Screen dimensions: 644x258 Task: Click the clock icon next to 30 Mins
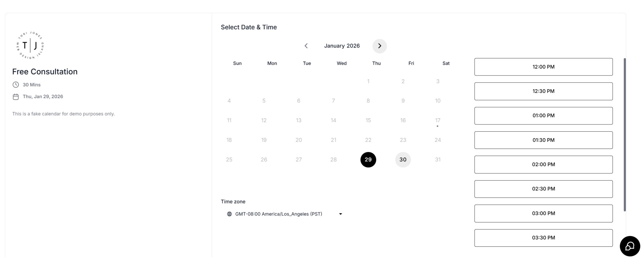click(x=16, y=85)
